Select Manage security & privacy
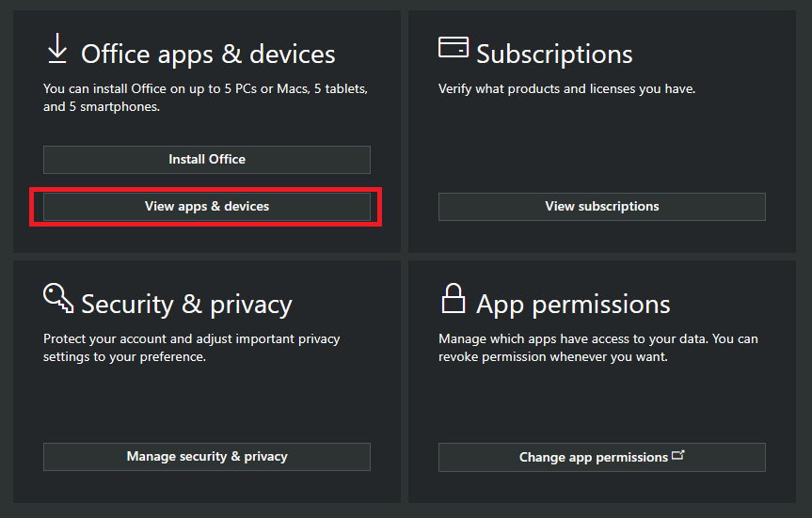 [x=207, y=456]
